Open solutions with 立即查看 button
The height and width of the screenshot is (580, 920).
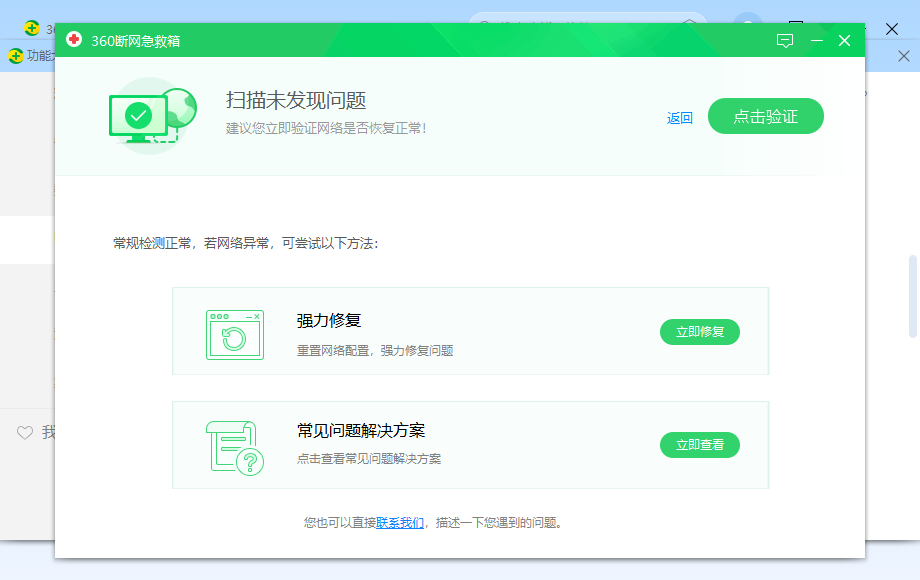[699, 445]
